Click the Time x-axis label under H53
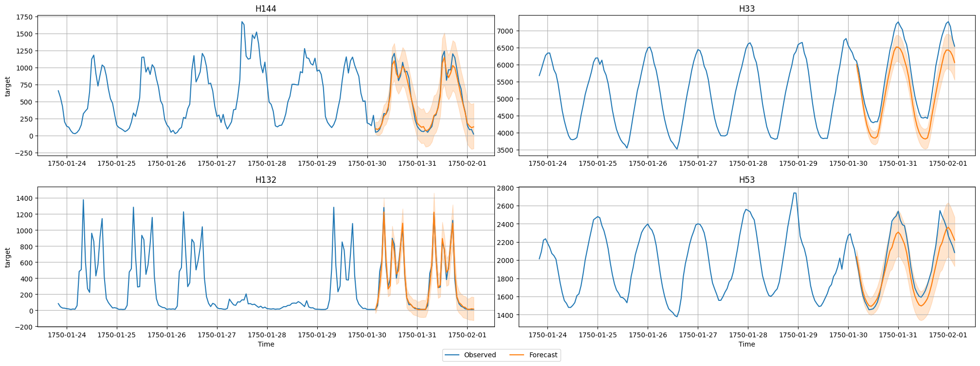 [746, 345]
